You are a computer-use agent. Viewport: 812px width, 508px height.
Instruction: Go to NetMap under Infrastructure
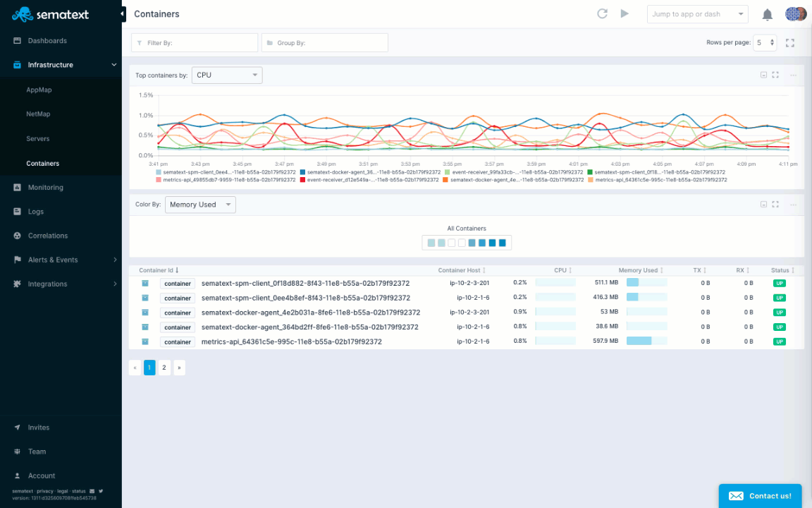(x=38, y=114)
